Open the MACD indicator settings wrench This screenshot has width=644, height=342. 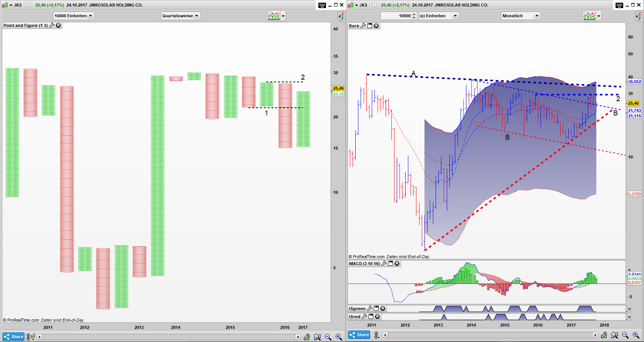pyautogui.click(x=384, y=264)
